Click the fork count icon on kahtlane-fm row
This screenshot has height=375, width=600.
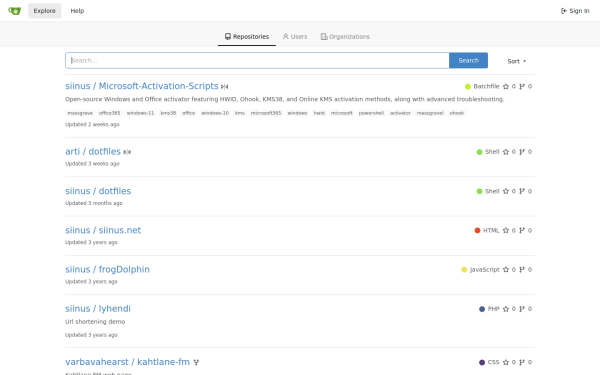(x=522, y=362)
